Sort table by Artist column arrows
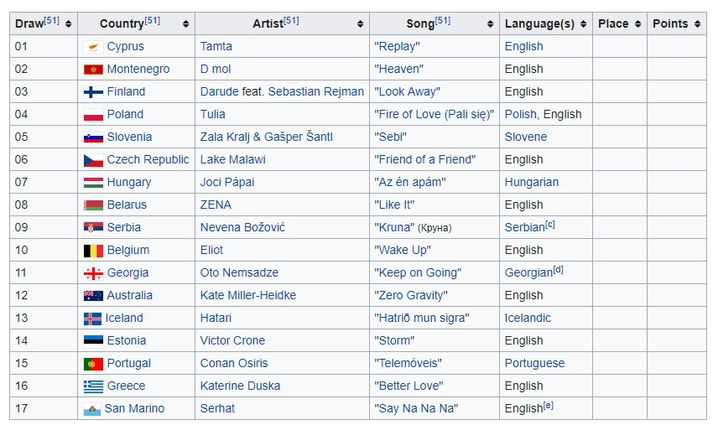 [x=360, y=24]
